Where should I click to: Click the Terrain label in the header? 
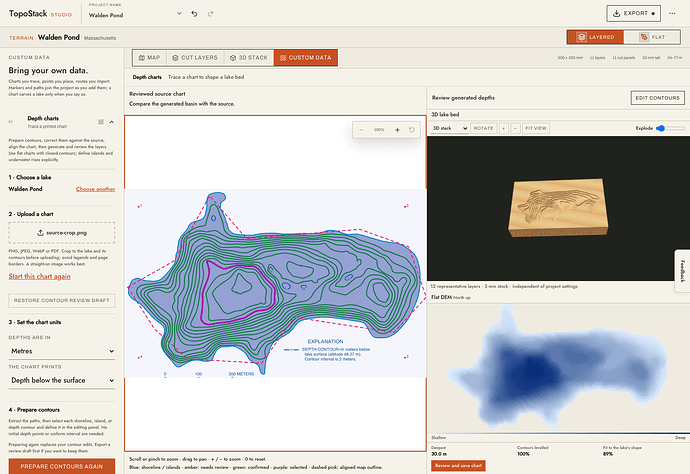[21, 38]
